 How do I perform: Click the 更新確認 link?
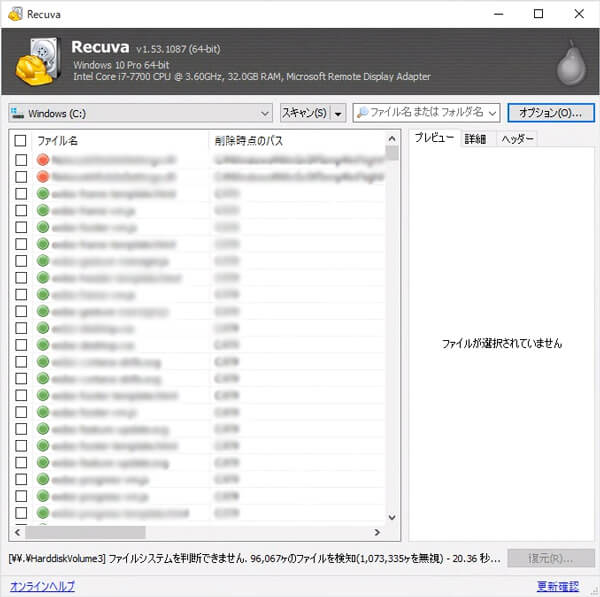pos(558,586)
